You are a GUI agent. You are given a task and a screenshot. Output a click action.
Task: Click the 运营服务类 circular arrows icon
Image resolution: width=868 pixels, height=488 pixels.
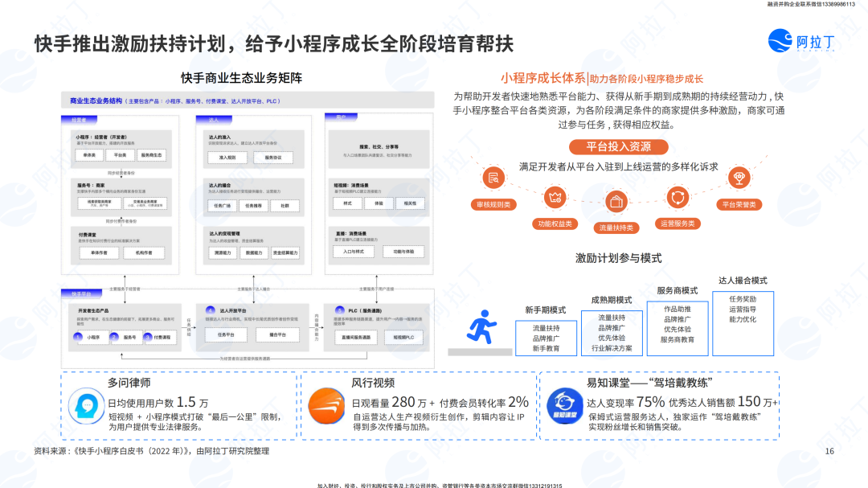[678, 197]
